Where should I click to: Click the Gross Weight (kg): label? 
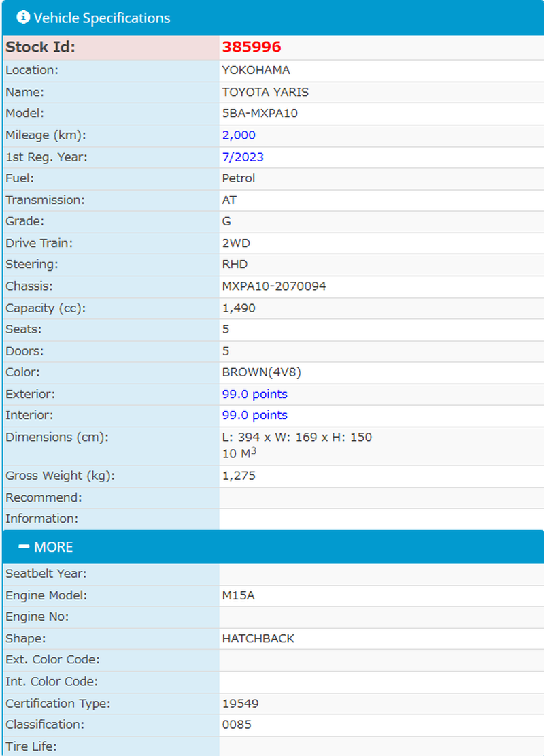(x=61, y=476)
